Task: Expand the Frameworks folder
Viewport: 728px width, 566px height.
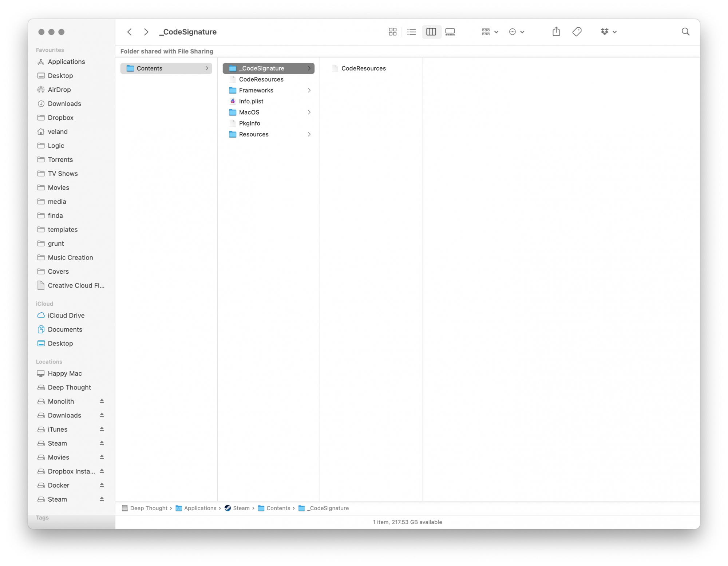Action: point(309,90)
